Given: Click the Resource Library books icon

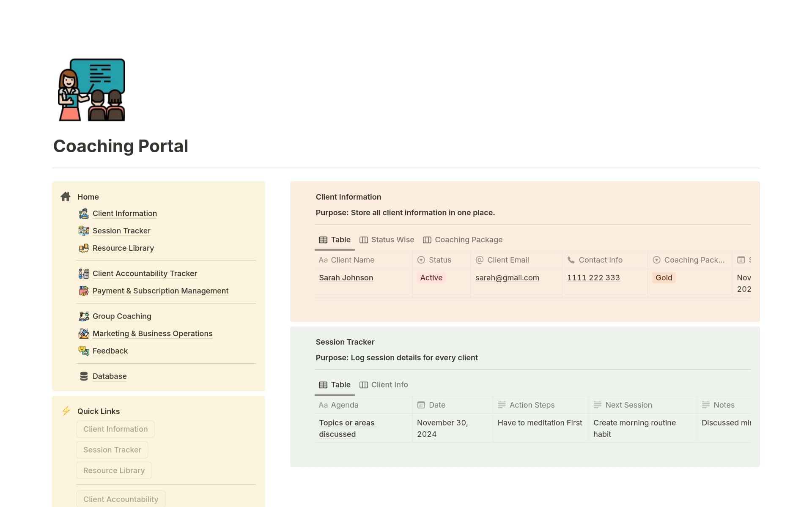Looking at the screenshot, I should [83, 248].
